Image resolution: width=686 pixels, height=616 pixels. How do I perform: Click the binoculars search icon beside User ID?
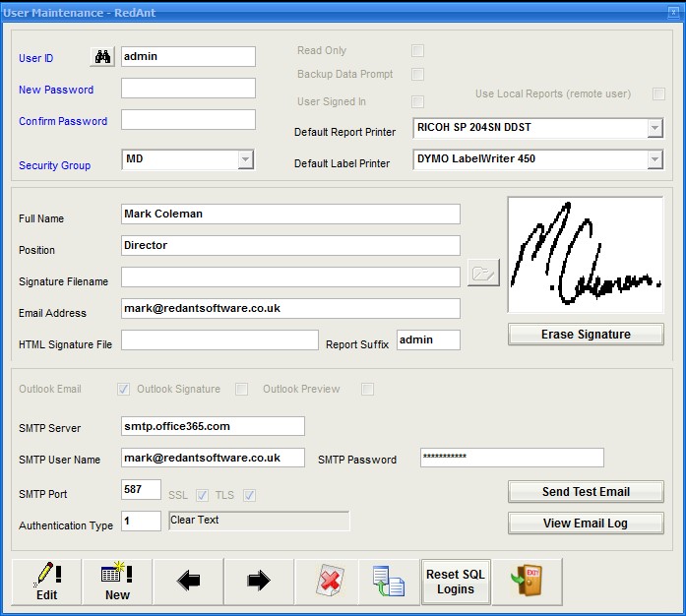[102, 57]
